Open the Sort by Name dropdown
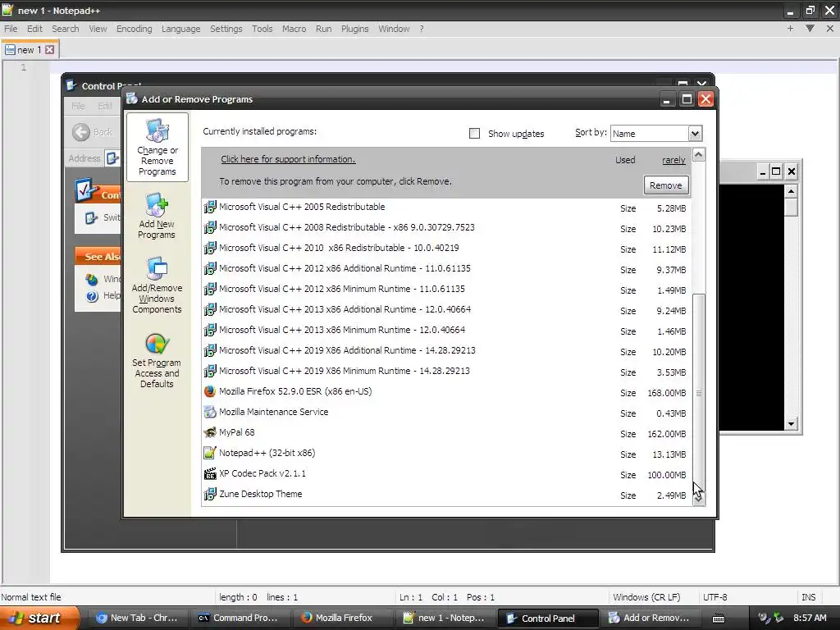840x630 pixels. [695, 134]
